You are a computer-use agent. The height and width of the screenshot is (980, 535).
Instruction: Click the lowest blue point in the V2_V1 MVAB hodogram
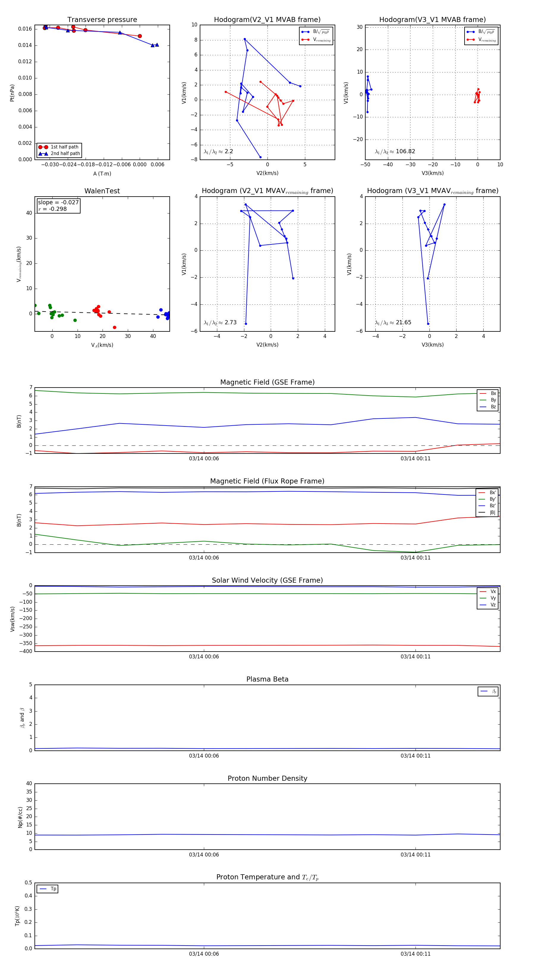[x=260, y=157]
